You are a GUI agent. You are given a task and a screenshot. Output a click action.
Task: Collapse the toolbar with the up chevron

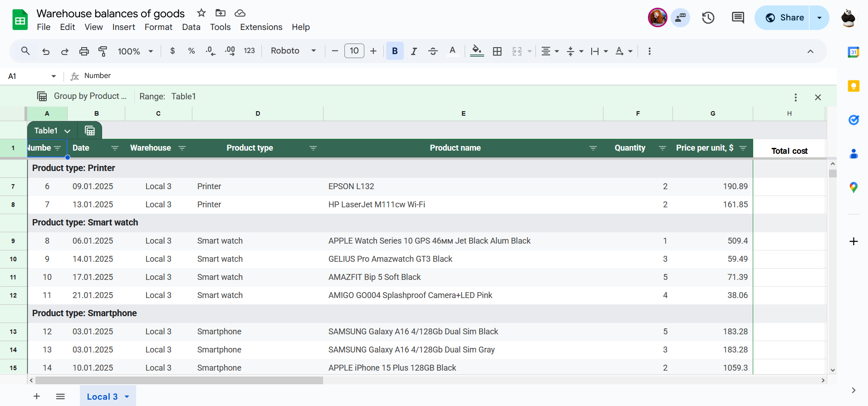(x=810, y=51)
